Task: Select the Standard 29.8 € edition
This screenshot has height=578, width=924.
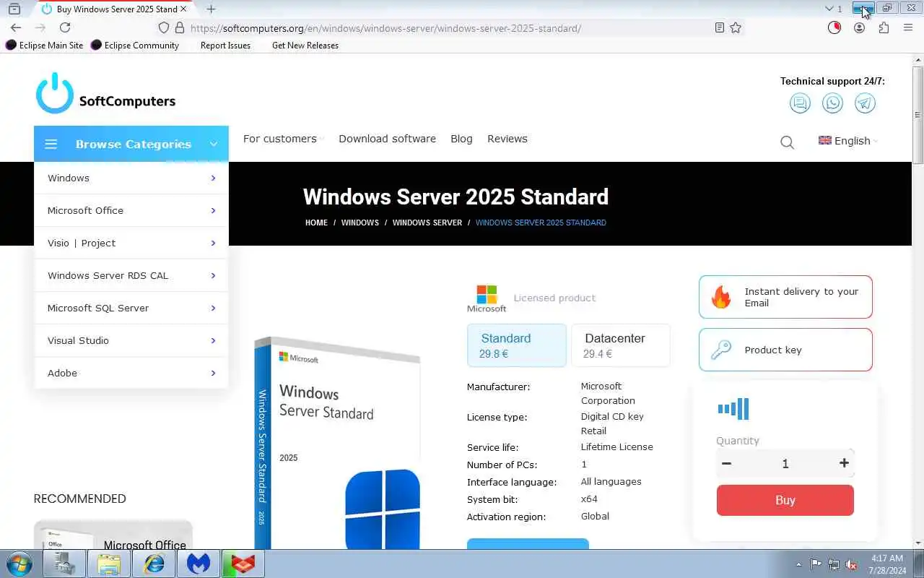Action: (517, 345)
